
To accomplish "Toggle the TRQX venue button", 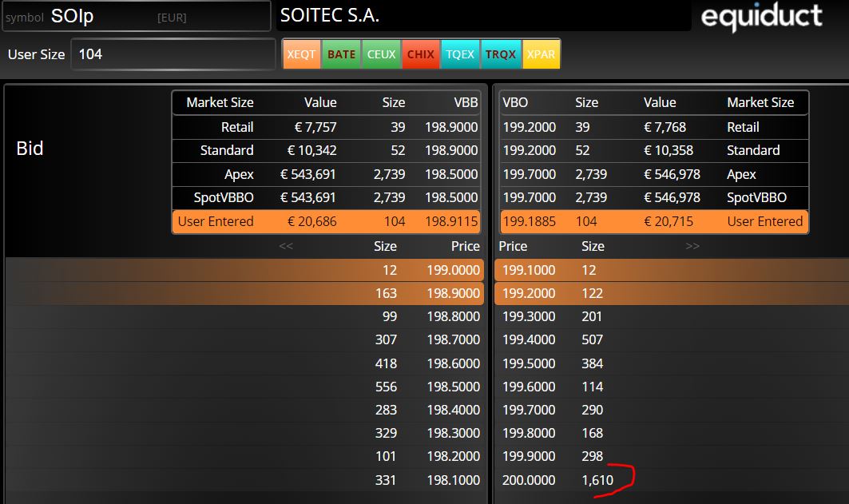I will 501,54.
